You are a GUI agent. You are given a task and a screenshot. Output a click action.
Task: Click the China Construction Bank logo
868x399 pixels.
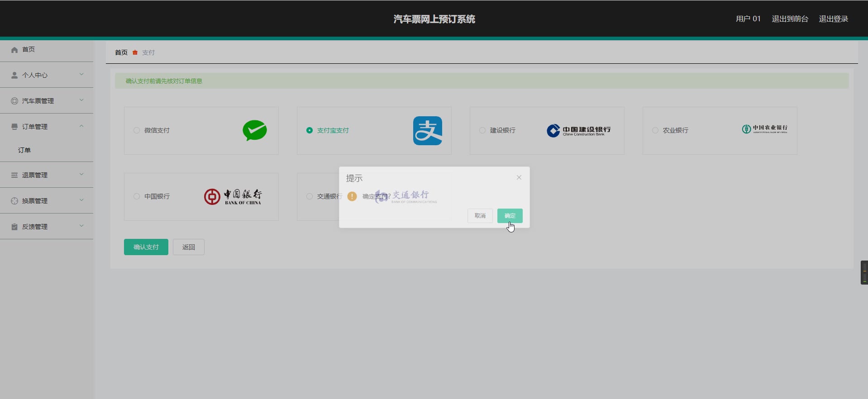coord(579,131)
